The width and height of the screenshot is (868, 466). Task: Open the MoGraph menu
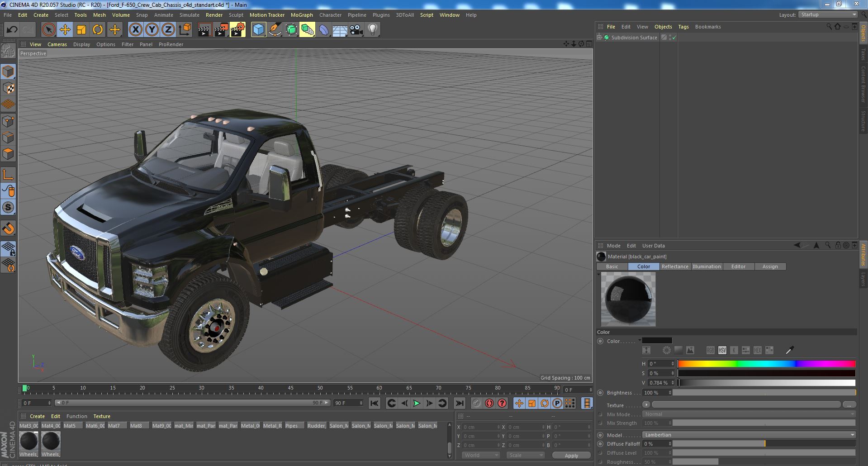point(302,15)
